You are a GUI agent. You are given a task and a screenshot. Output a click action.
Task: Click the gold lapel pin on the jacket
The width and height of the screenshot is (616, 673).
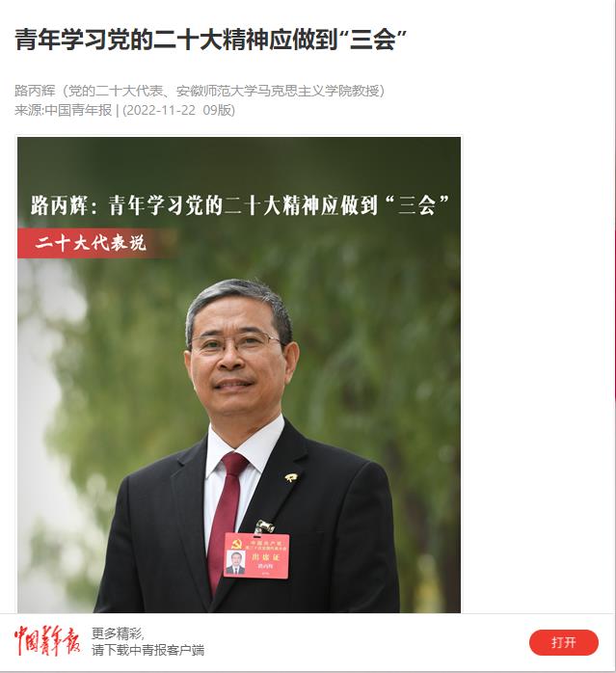tap(291, 477)
